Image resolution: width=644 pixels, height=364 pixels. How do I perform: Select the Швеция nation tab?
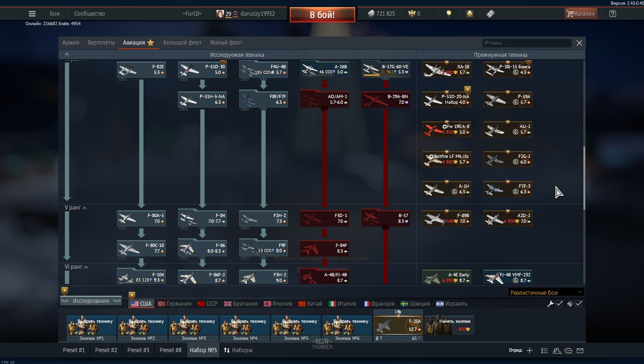415,304
